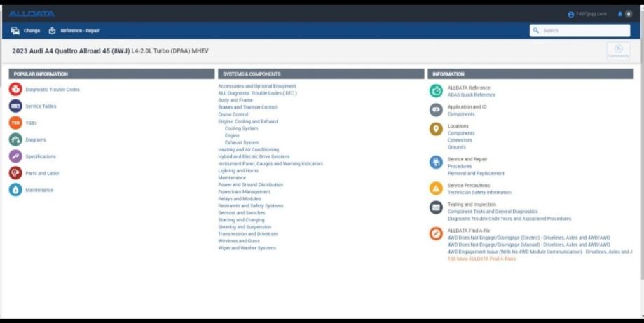Open Sensors and Switches

click(242, 213)
